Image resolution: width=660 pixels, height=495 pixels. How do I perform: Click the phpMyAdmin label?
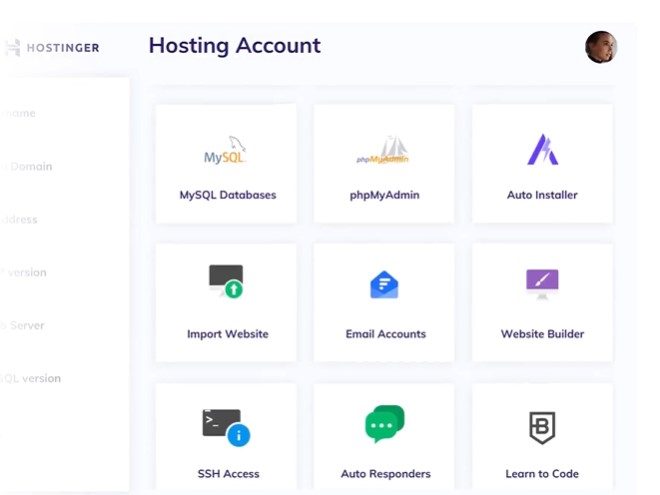pyautogui.click(x=384, y=195)
